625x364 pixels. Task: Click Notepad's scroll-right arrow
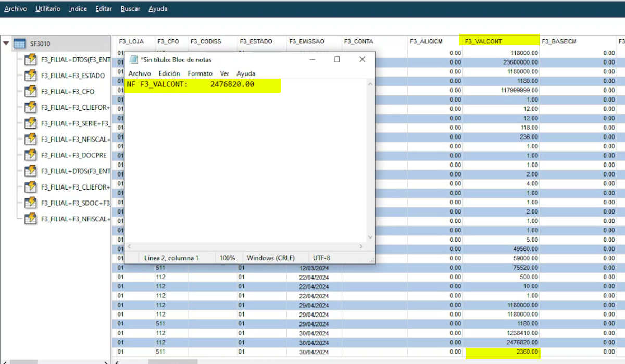361,246
